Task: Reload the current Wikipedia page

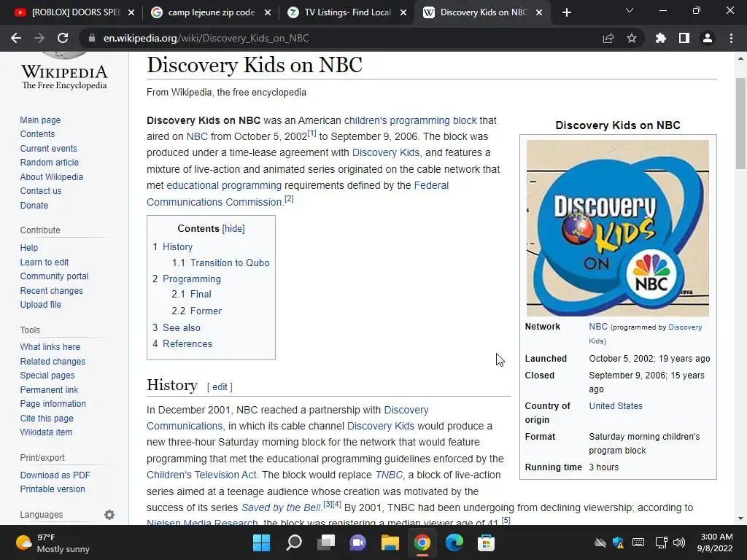Action: point(63,38)
